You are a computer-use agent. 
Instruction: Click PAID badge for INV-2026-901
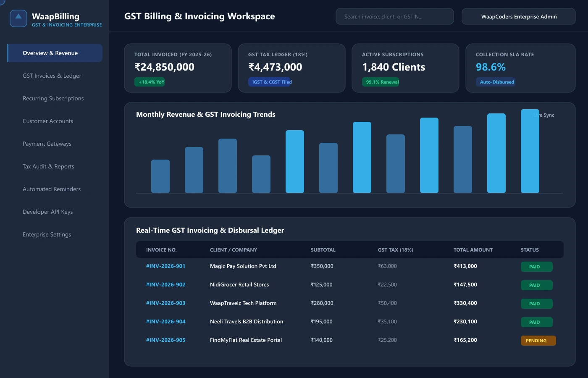(537, 267)
